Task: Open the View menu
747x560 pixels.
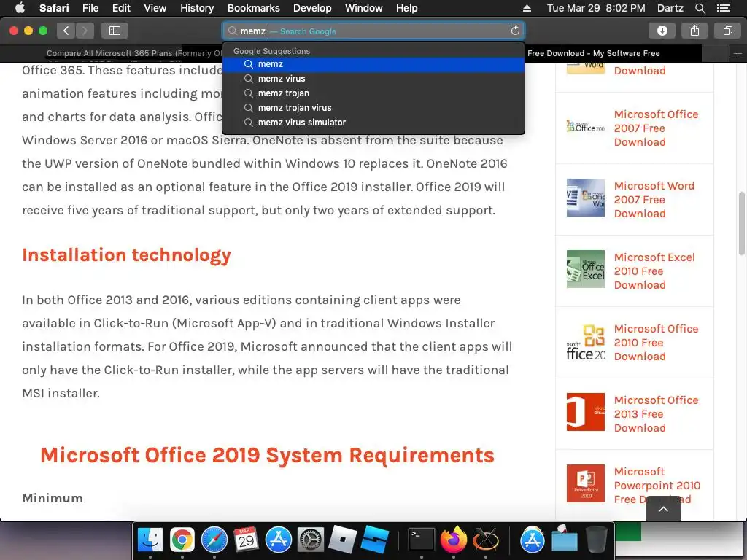Action: tap(155, 8)
